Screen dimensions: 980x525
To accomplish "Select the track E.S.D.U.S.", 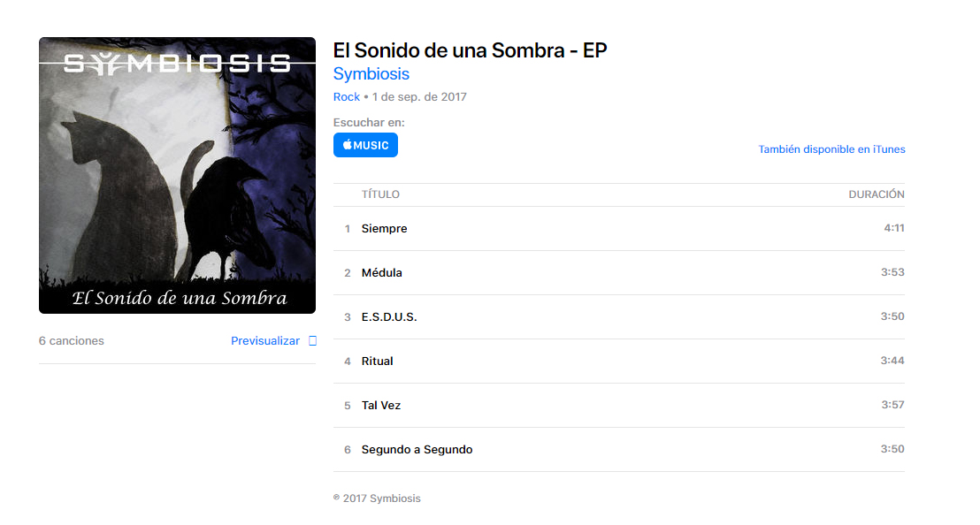I will pyautogui.click(x=619, y=317).
